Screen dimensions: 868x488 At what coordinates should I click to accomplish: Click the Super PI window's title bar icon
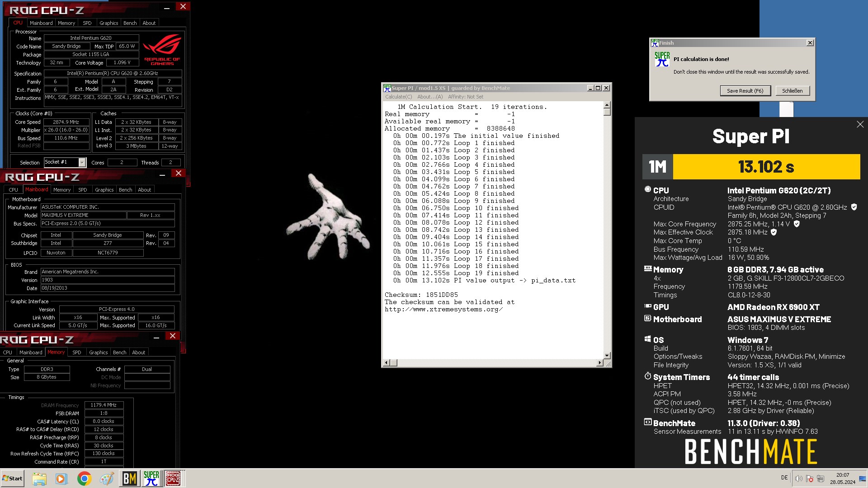(x=387, y=88)
